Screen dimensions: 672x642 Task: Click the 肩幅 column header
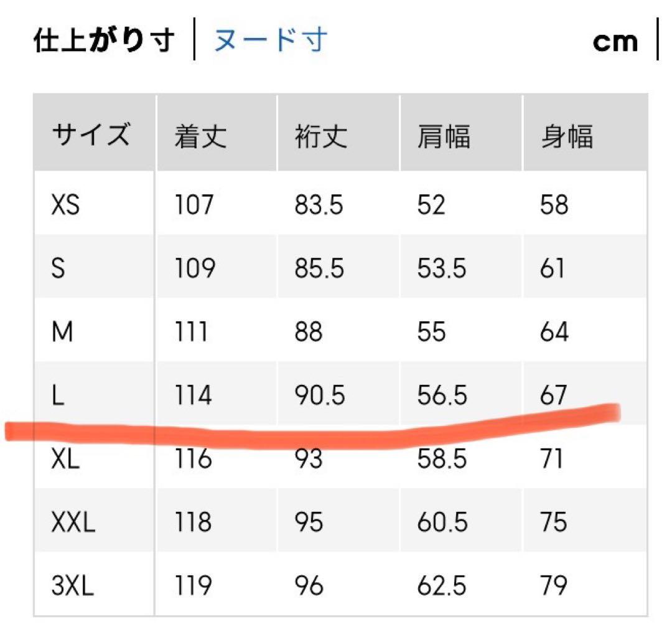(444, 136)
